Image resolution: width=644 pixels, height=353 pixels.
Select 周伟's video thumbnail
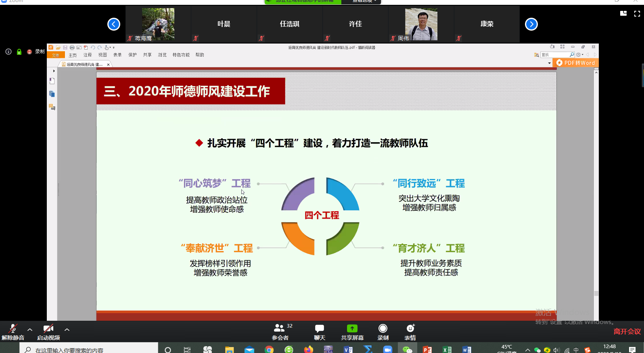421,24
